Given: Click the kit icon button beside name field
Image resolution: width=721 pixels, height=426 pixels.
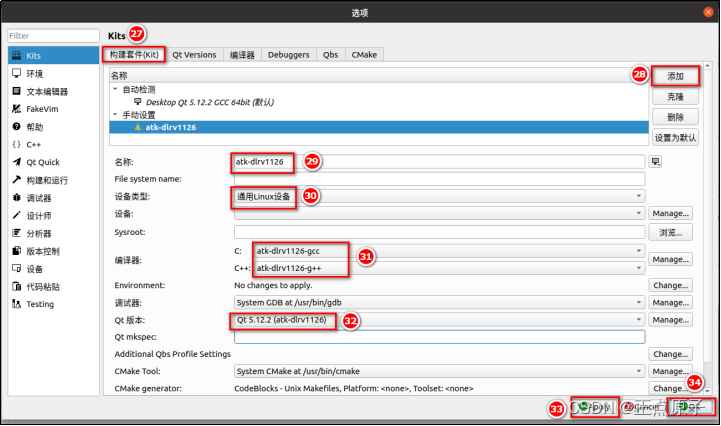Looking at the screenshot, I should coord(655,161).
